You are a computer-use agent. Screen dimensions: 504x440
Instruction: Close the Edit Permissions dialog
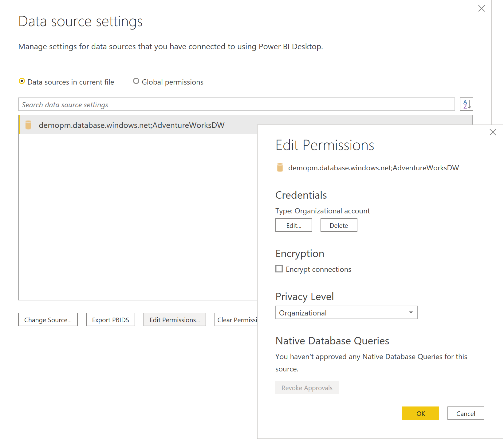click(x=493, y=132)
